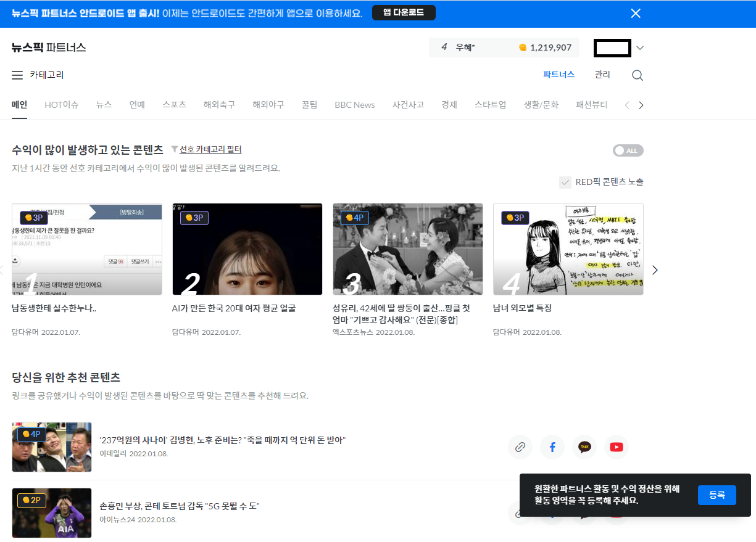Open the account dropdown arrow
Screen dimensions: 756x542
(640, 47)
